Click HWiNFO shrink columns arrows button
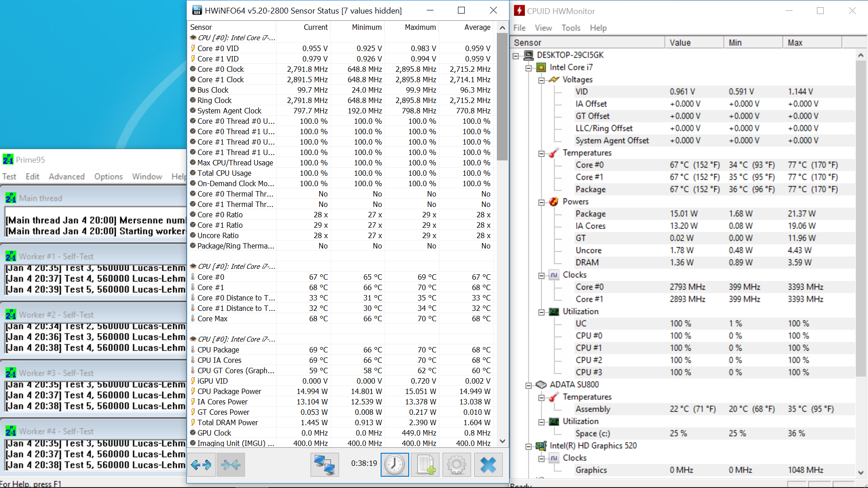This screenshot has height=488, width=868. 231,465
